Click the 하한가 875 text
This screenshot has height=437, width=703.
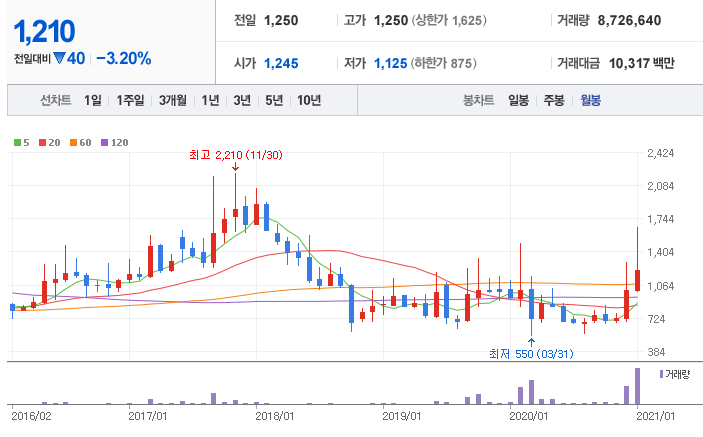pos(443,63)
